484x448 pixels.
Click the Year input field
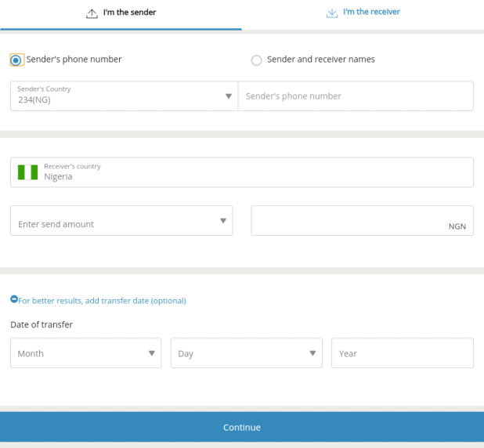(403, 353)
